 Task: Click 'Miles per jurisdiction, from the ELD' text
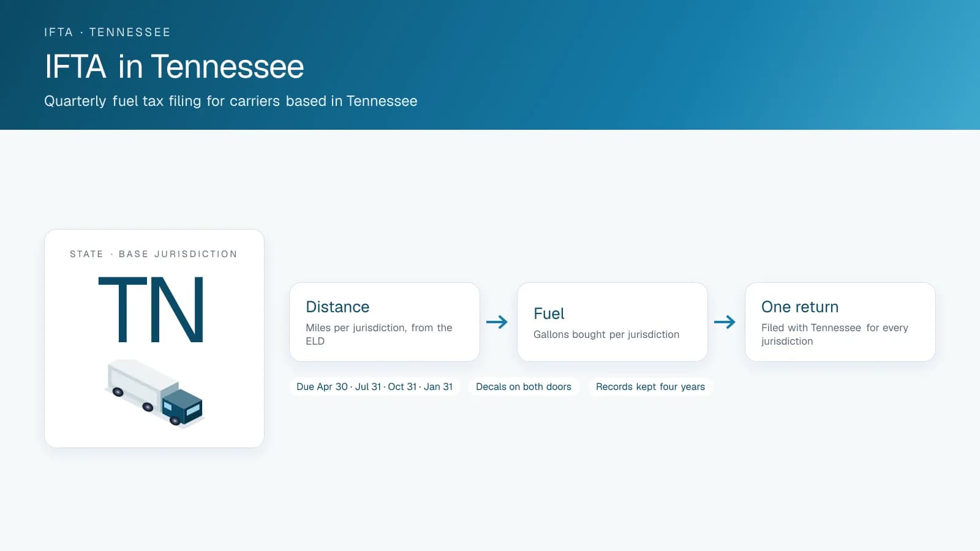pyautogui.click(x=379, y=334)
